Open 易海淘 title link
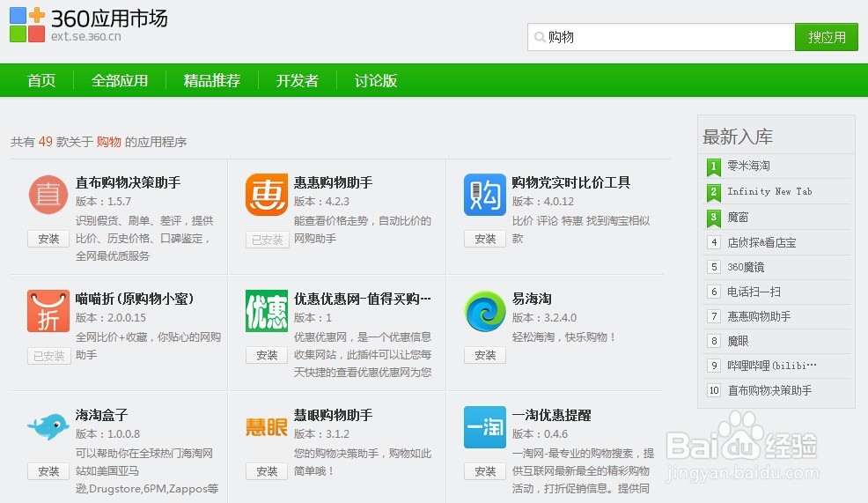This screenshot has height=503, width=868. pos(532,299)
